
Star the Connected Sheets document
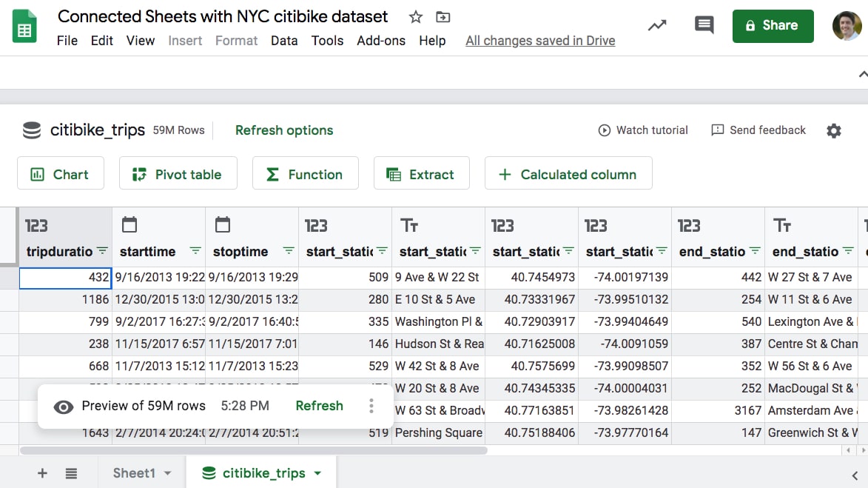pyautogui.click(x=416, y=17)
